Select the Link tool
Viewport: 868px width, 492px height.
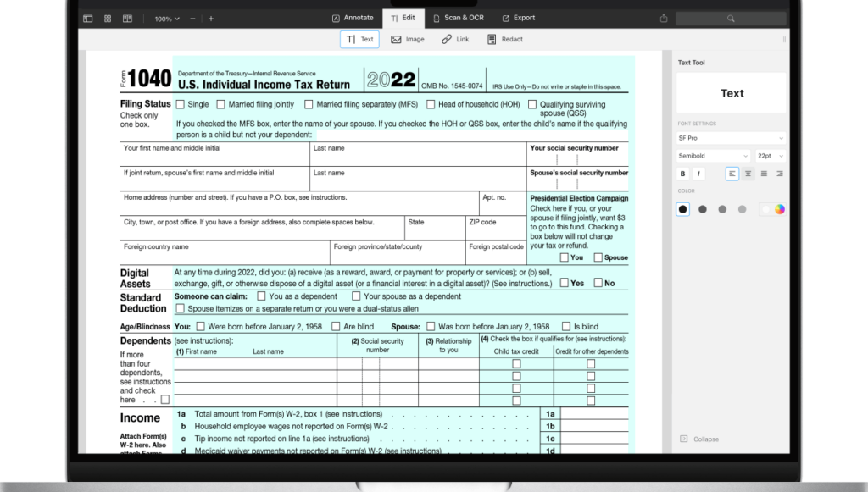[455, 39]
